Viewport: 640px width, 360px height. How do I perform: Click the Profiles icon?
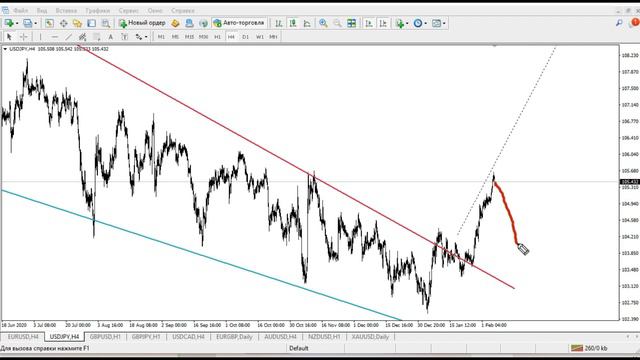coord(27,23)
